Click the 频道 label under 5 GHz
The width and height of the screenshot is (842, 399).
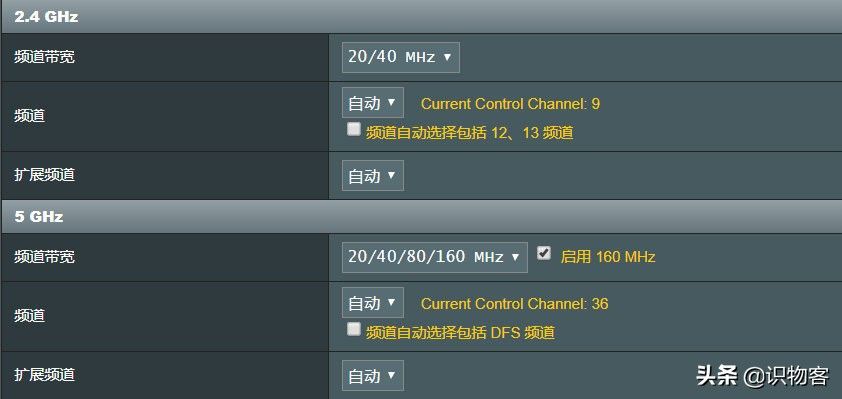30,316
